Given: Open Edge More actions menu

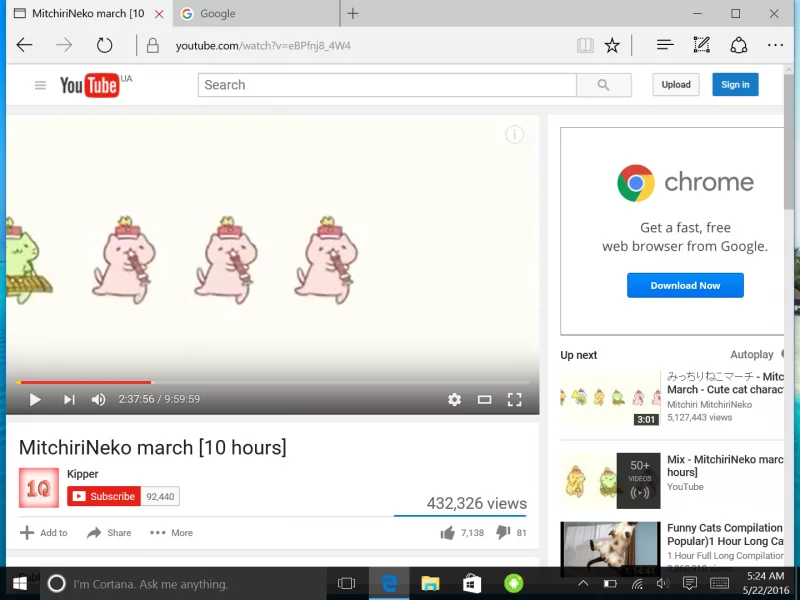Looking at the screenshot, I should (775, 45).
